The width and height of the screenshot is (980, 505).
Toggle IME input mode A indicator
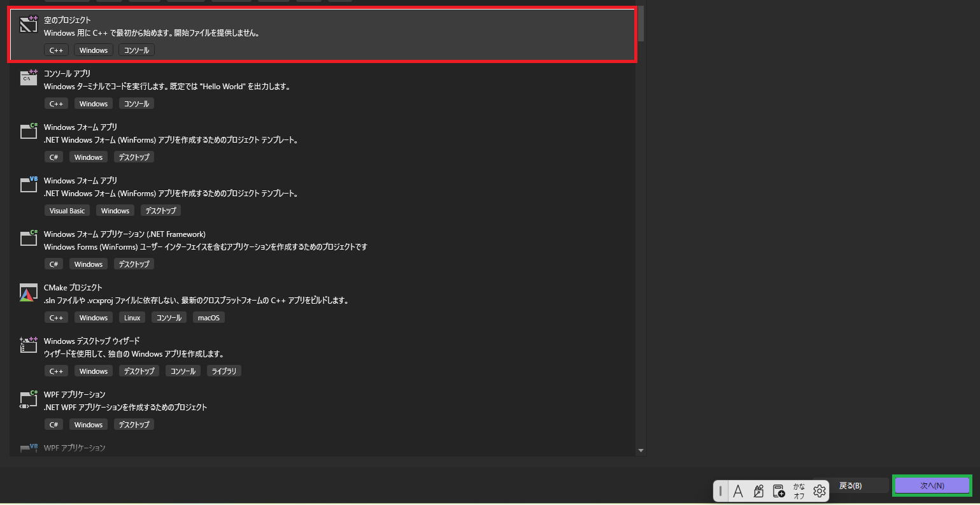[x=738, y=491]
